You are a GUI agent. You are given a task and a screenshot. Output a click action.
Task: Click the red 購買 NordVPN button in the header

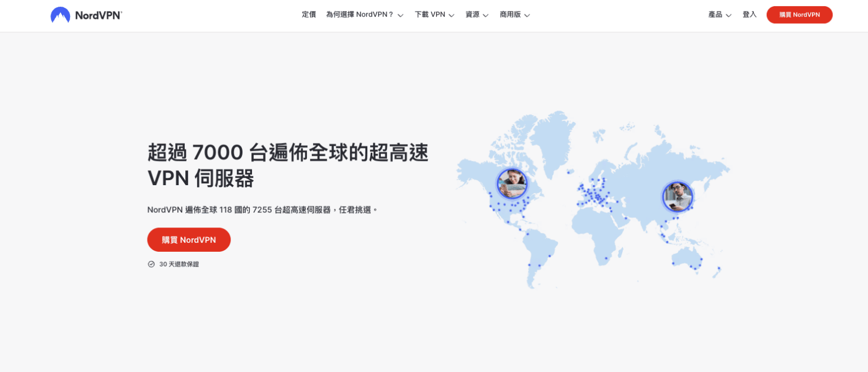[799, 15]
